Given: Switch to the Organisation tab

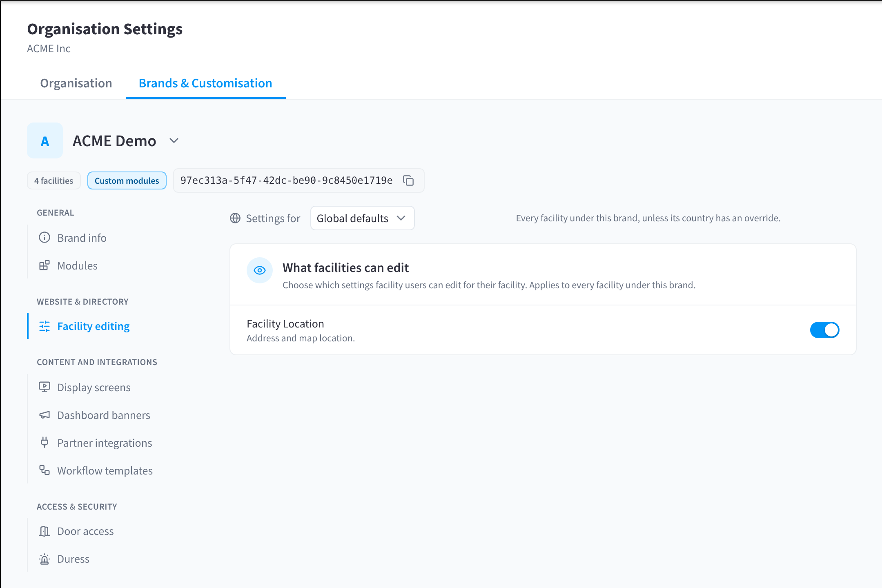Looking at the screenshot, I should (76, 83).
